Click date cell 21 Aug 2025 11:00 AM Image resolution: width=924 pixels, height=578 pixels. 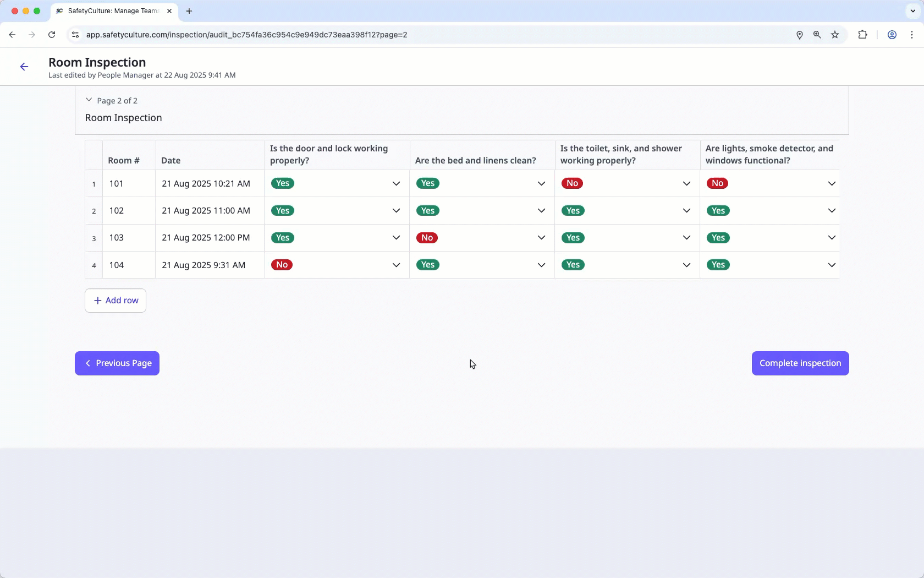click(210, 211)
